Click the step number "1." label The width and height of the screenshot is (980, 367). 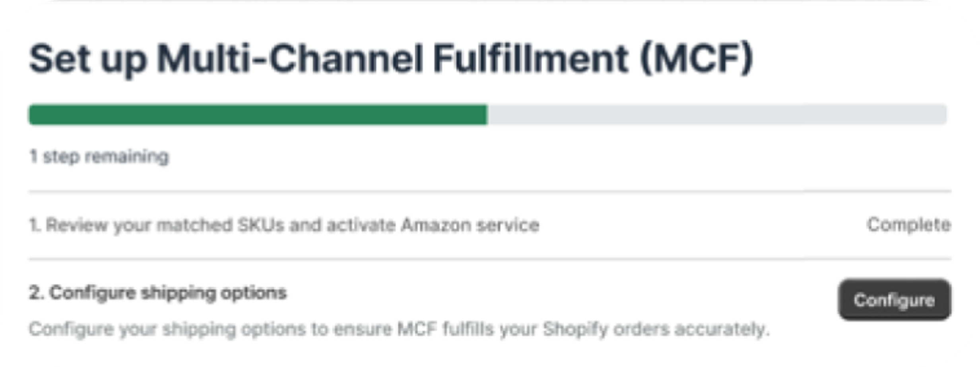click(35, 225)
